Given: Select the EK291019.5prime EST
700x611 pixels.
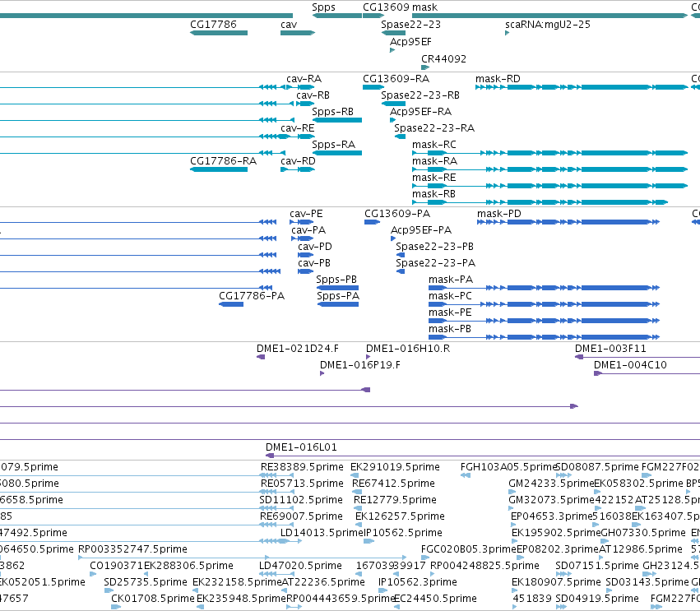Looking at the screenshot, I should 355,476.
